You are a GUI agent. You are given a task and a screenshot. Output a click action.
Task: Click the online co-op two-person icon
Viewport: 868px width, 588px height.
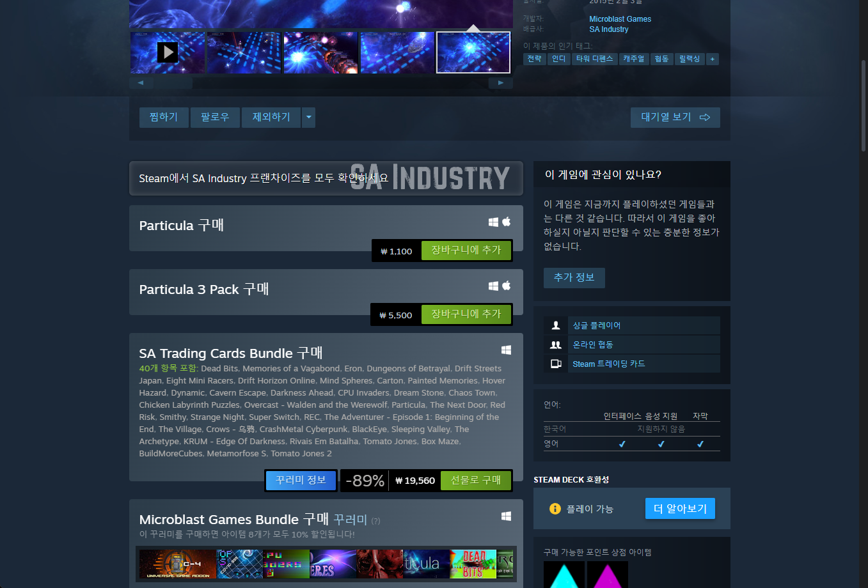[x=556, y=344]
